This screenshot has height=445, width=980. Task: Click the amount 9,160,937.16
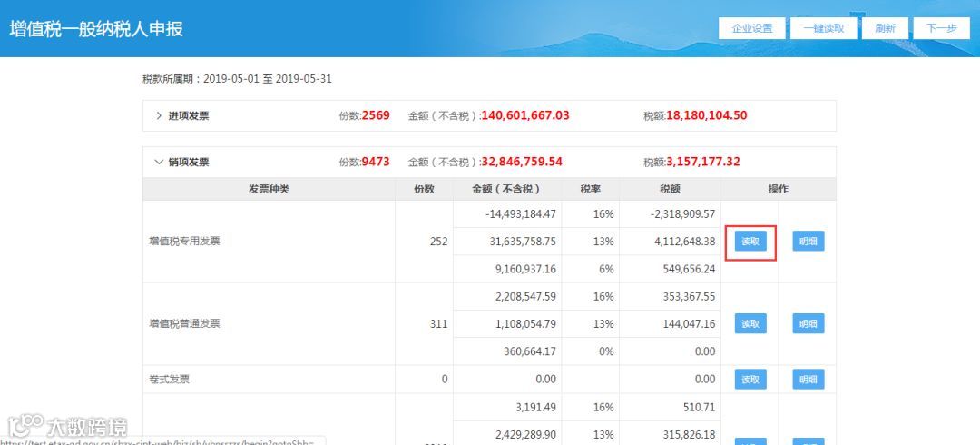click(527, 269)
